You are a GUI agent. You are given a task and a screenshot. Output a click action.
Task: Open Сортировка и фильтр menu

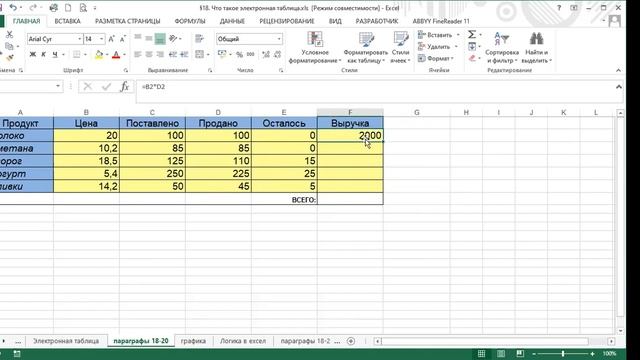(502, 47)
